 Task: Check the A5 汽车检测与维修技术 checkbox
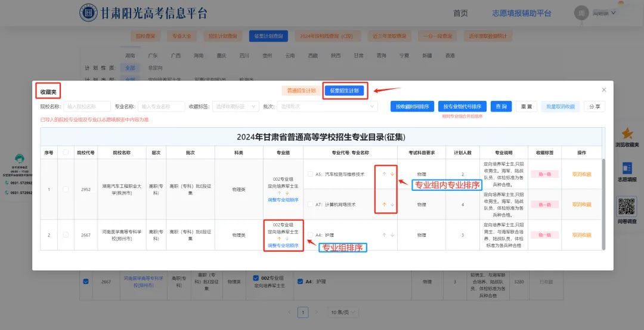[311, 174]
